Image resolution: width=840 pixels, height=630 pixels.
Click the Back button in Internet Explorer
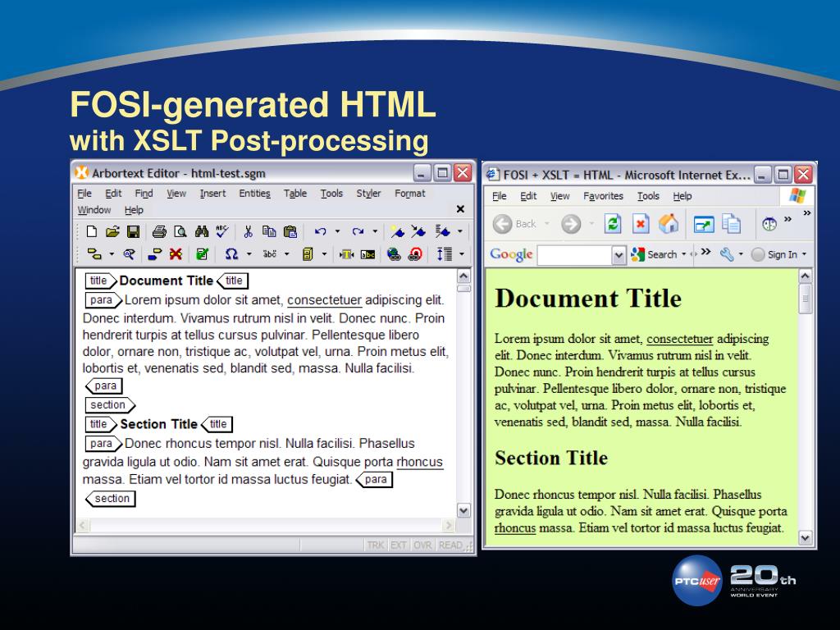coord(514,224)
